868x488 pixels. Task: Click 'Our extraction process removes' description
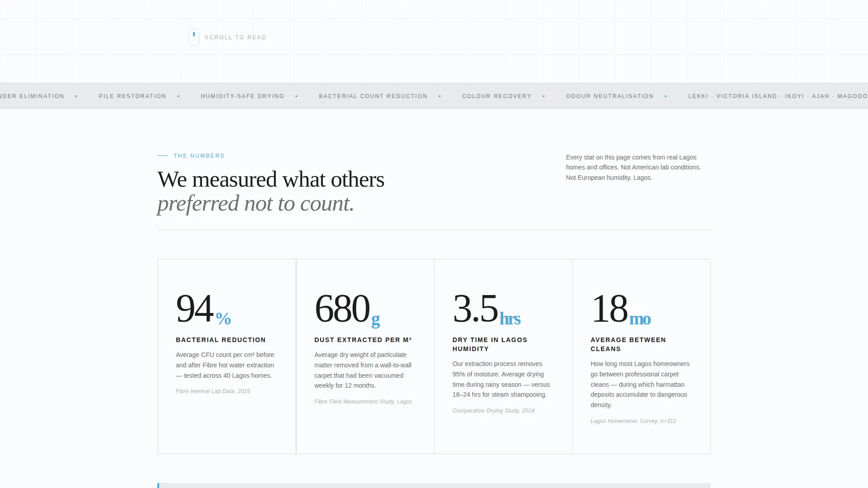[501, 379]
